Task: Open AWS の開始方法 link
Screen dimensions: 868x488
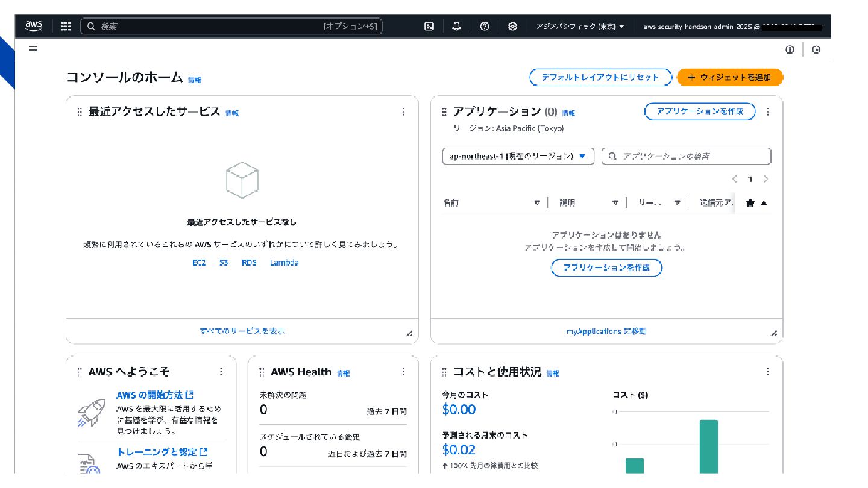Action: point(155,395)
